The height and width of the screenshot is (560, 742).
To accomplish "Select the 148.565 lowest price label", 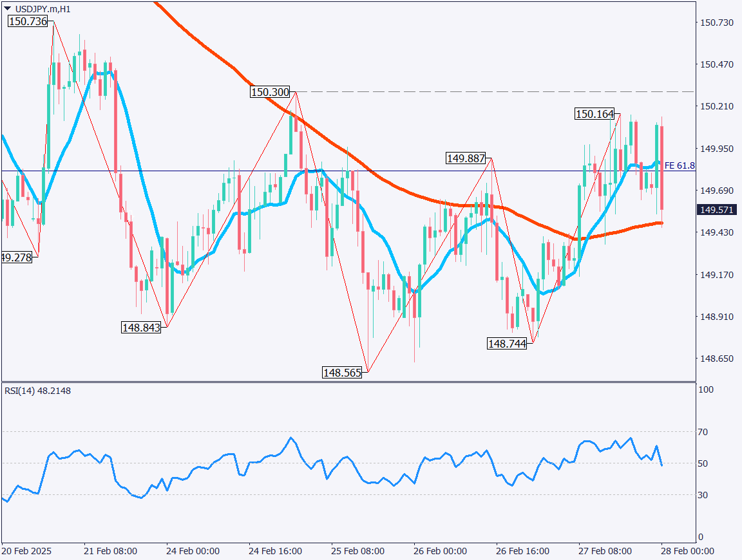I will click(342, 373).
